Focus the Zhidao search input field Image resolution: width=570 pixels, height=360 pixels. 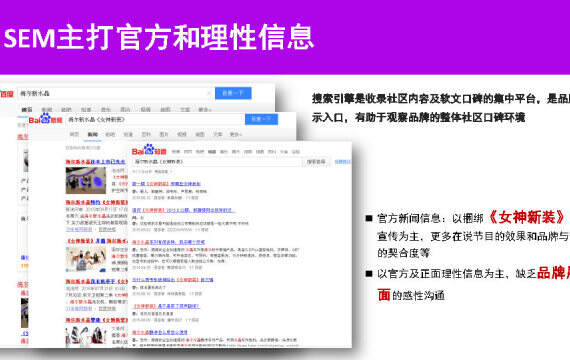217,161
